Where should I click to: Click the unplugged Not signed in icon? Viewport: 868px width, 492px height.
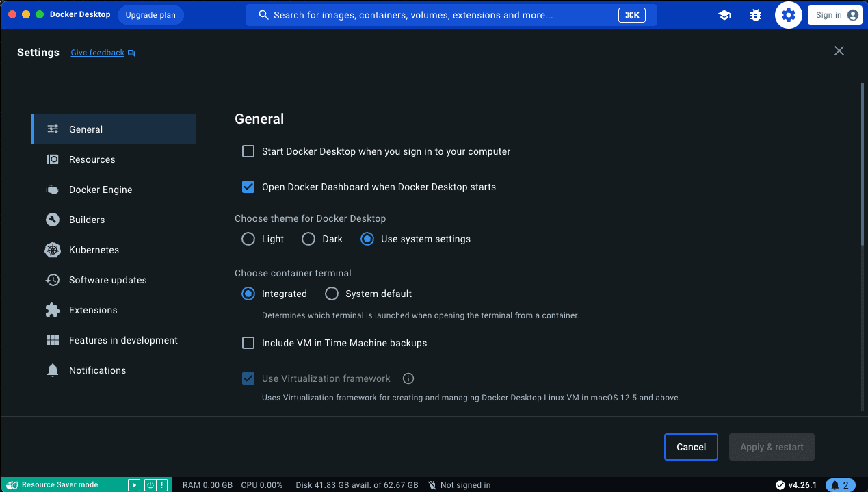click(432, 485)
